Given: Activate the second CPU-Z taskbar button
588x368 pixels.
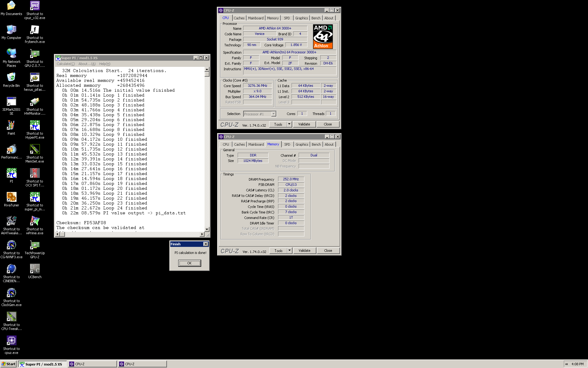Looking at the screenshot, I should click(142, 364).
